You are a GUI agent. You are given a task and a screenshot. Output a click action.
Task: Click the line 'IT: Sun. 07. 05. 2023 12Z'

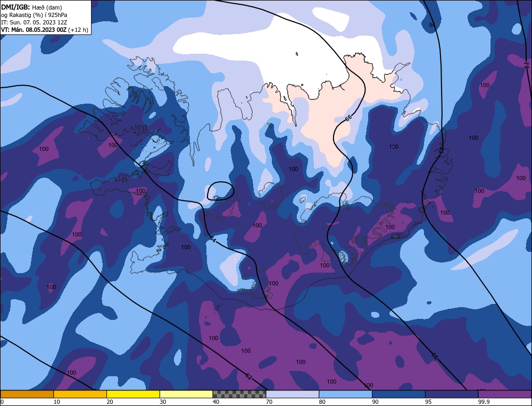click(34, 22)
